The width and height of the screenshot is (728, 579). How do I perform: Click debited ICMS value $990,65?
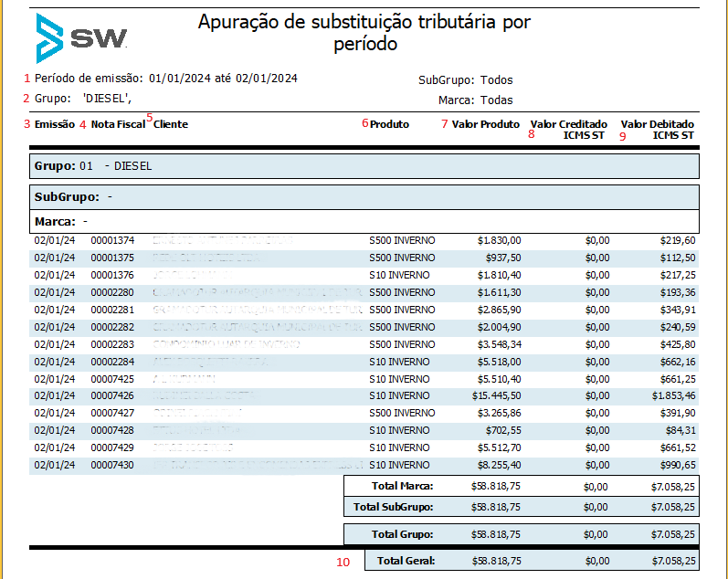pyautogui.click(x=678, y=465)
